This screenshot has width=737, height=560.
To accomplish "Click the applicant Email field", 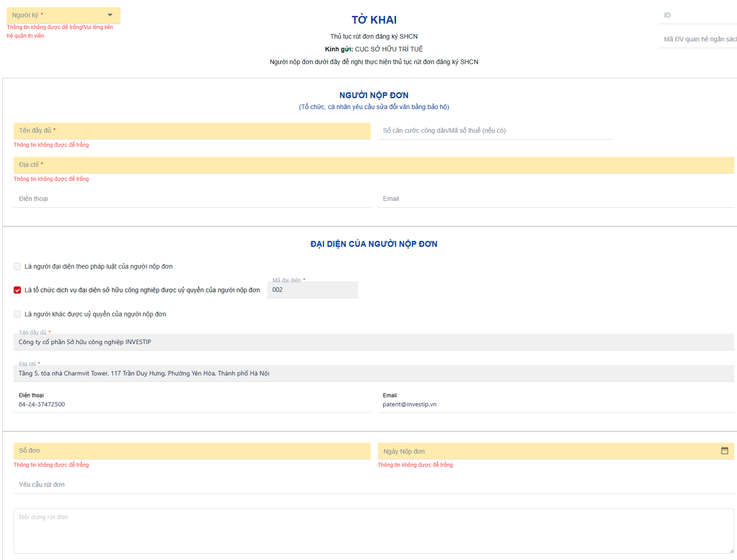I will coord(555,199).
